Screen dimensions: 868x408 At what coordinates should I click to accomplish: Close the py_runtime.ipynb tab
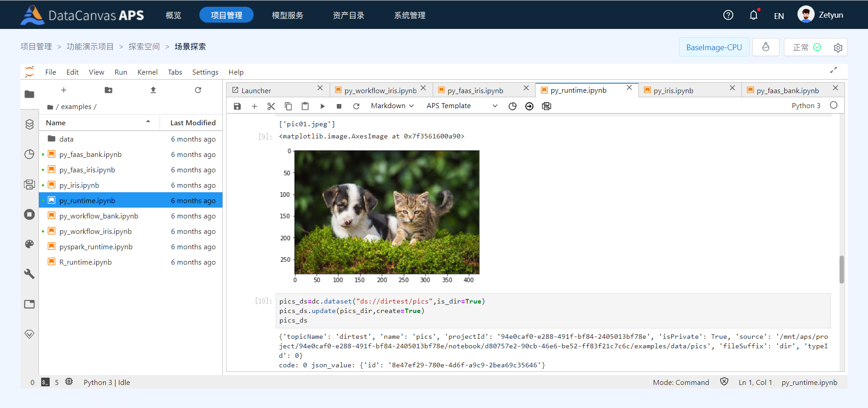[629, 88]
